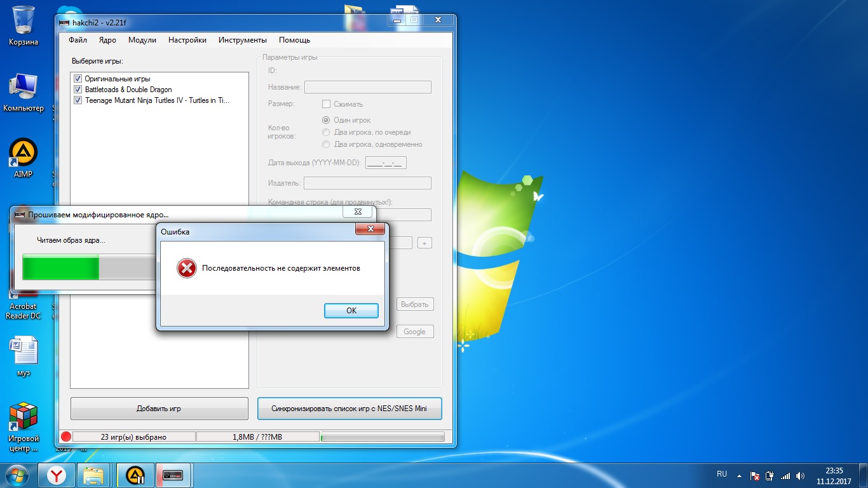
Task: Open the Помощь menu
Action: click(295, 40)
